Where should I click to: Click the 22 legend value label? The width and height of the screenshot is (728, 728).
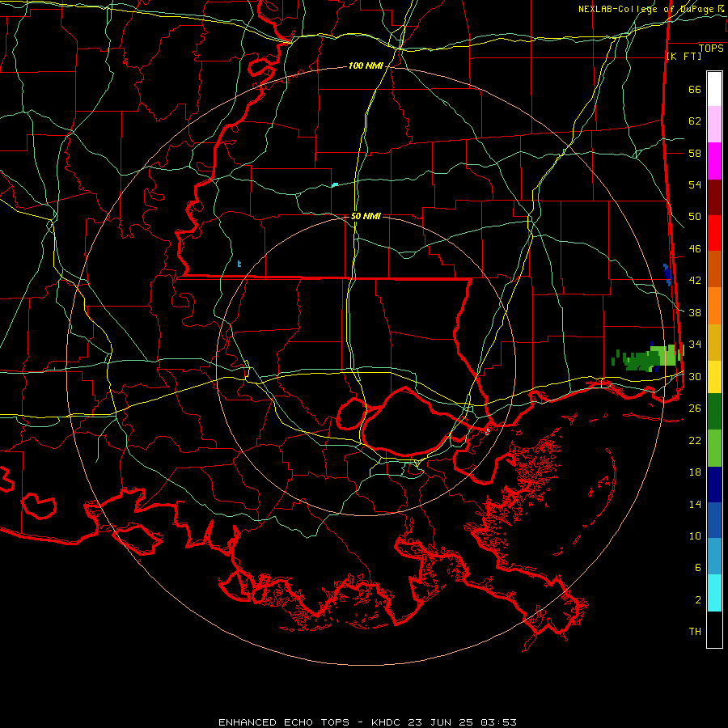695,440
